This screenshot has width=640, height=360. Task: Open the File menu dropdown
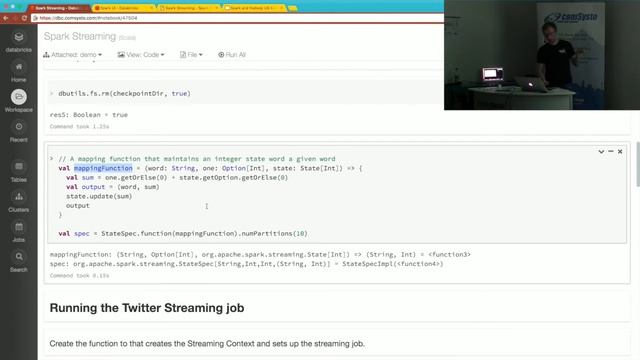click(191, 55)
